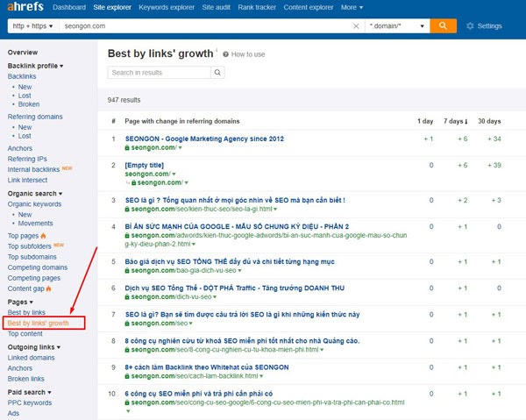Image resolution: width=526 pixels, height=420 pixels.
Task: Open Referring domains in the sidebar
Action: coord(35,117)
